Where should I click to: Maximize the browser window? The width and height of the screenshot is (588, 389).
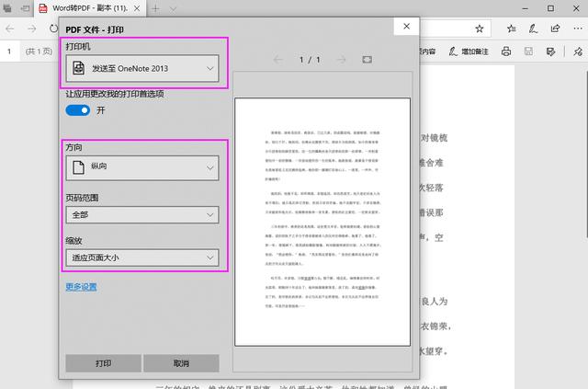pos(550,8)
